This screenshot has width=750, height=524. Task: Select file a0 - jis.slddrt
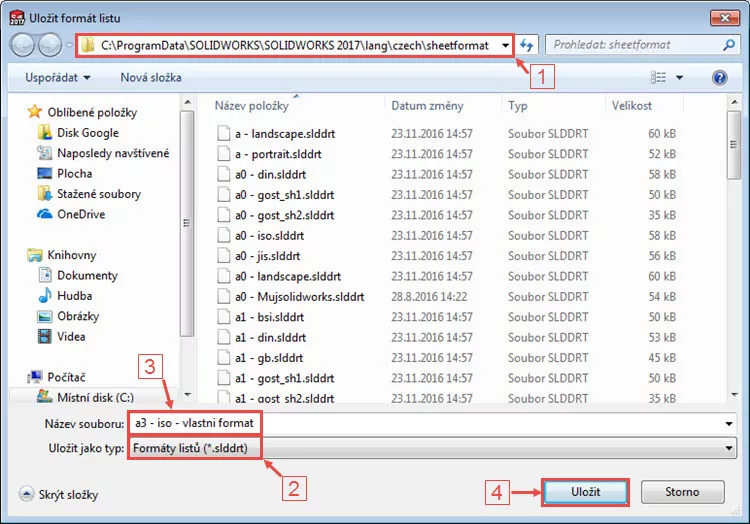click(x=267, y=256)
